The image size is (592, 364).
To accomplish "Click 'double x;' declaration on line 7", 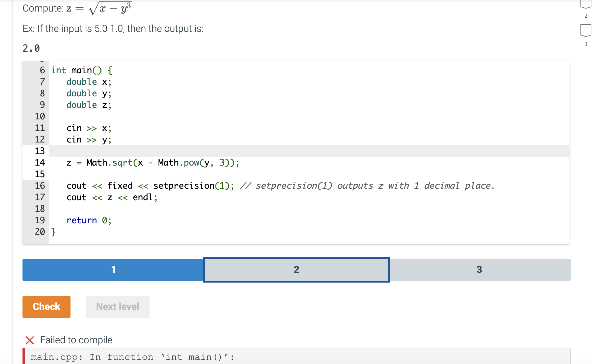I will click(89, 82).
